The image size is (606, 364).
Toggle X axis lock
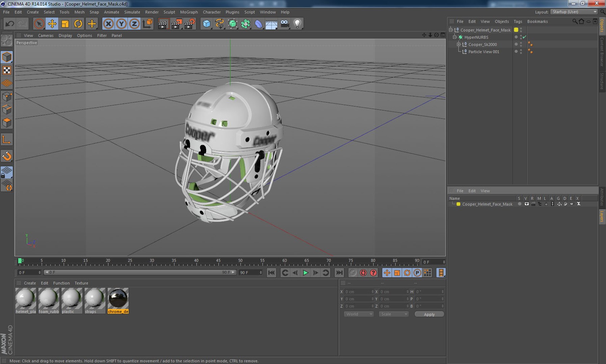tap(108, 24)
